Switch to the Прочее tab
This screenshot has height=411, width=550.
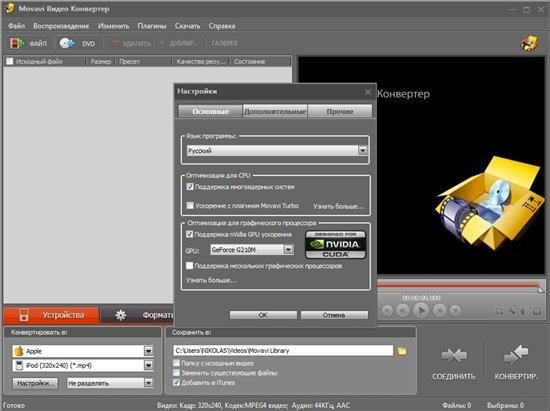[x=340, y=111]
